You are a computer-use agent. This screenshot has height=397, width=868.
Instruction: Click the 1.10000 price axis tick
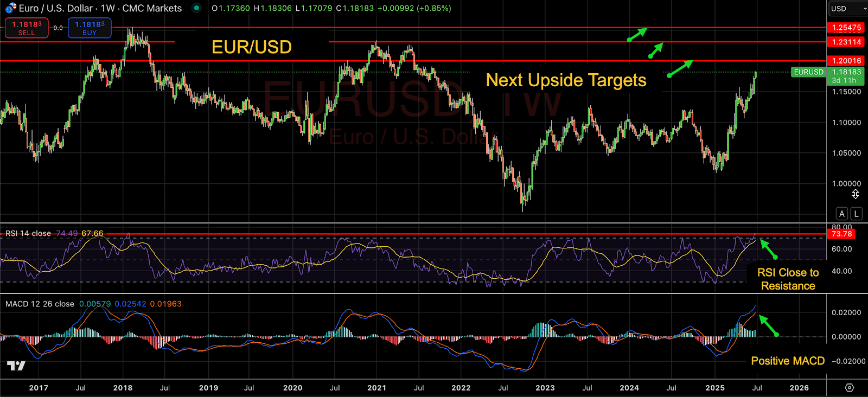[x=846, y=123]
